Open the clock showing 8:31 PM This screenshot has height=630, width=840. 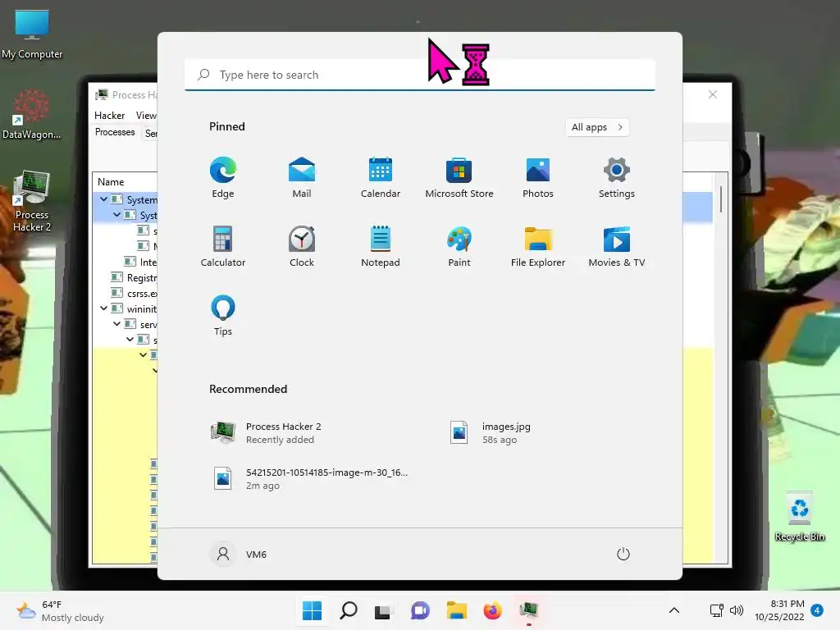coord(779,610)
